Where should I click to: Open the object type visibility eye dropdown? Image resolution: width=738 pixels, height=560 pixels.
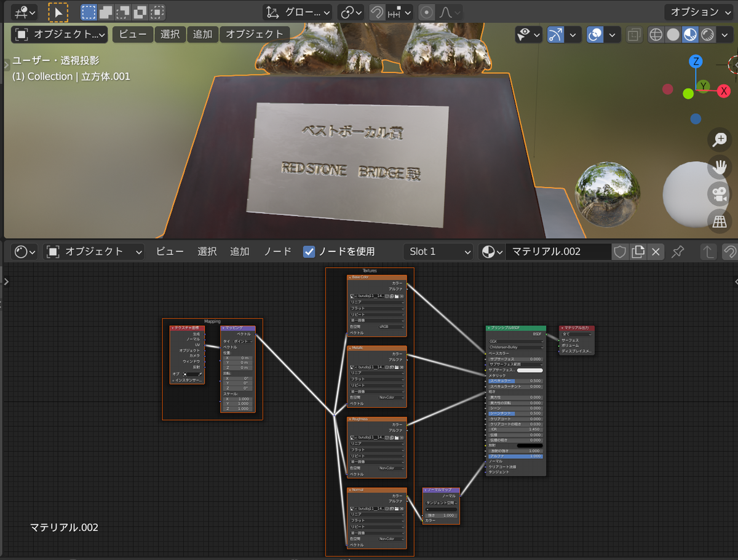[528, 35]
